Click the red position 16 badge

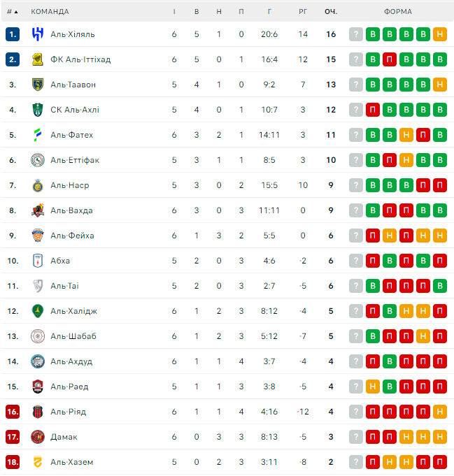click(x=13, y=412)
